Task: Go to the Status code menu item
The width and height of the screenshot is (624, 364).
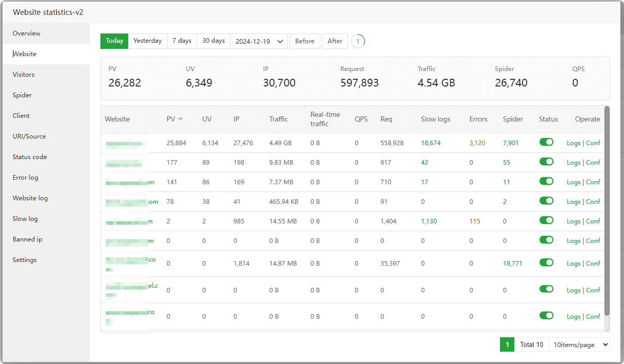Action: click(29, 157)
